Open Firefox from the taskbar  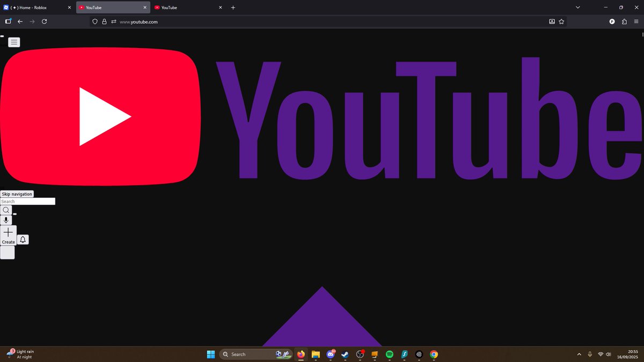301,354
